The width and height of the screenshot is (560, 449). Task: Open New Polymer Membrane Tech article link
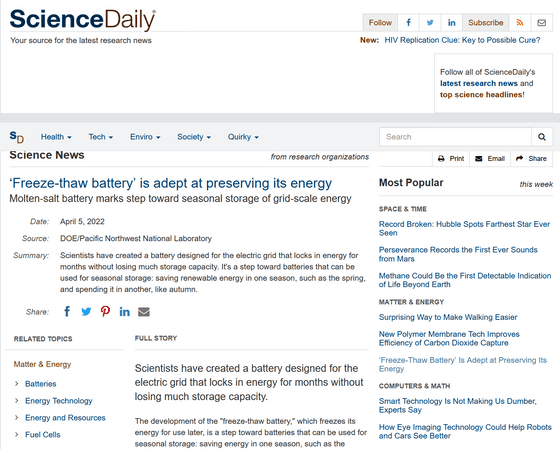coord(449,338)
